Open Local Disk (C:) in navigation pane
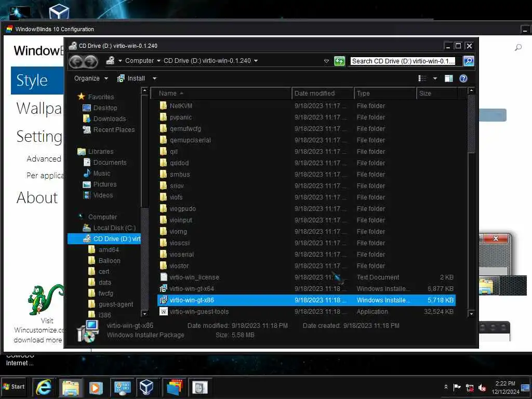 tap(114, 228)
